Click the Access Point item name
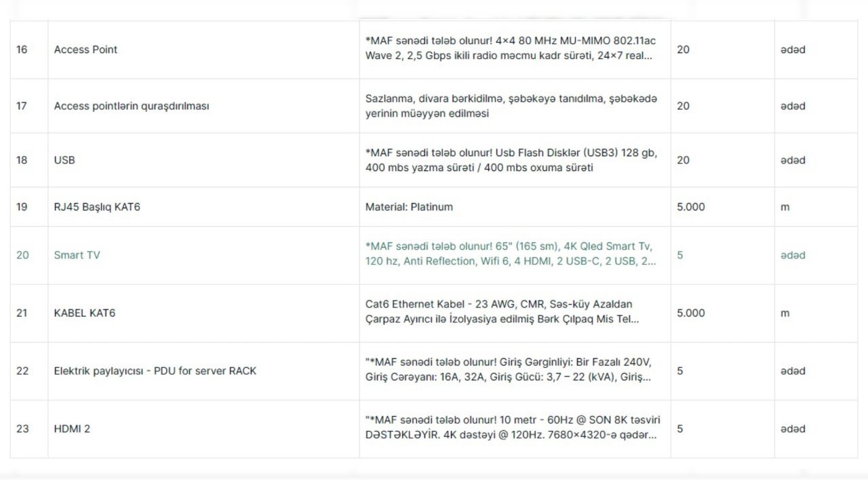Screen dimensions: 868x488 pos(85,50)
